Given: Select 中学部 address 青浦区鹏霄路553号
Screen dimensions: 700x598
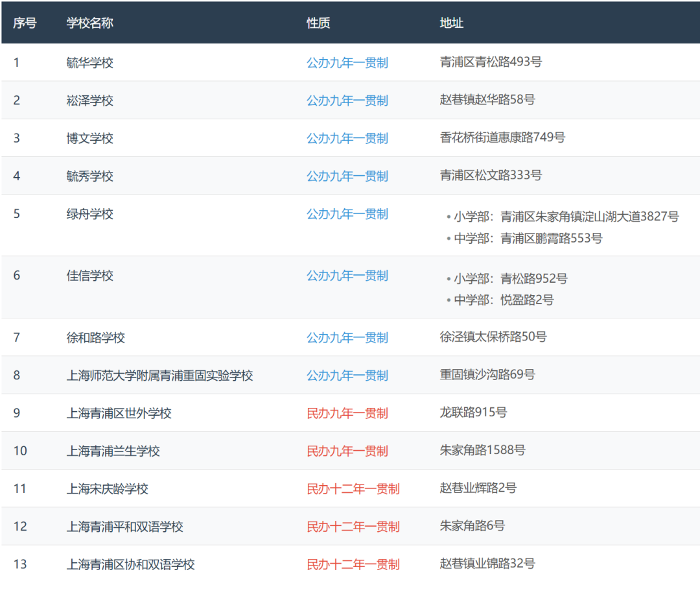Looking at the screenshot, I should click(x=528, y=238).
